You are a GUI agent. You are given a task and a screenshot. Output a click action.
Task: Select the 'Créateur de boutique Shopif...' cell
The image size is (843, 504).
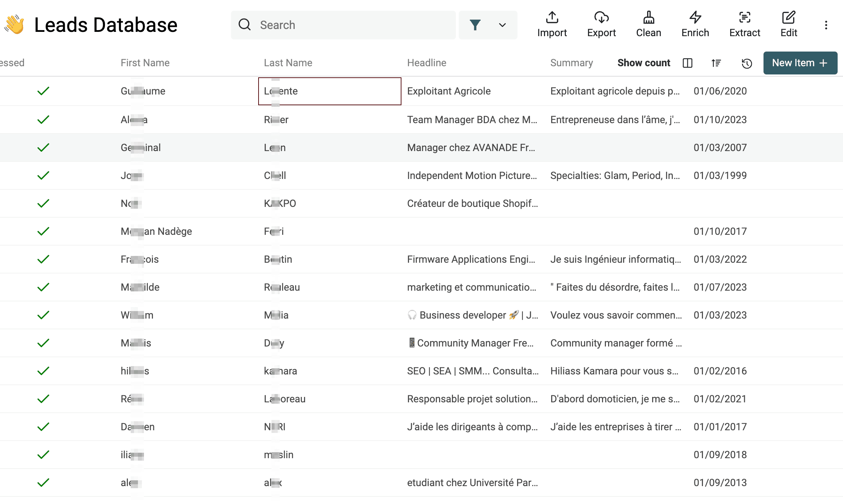pos(472,203)
